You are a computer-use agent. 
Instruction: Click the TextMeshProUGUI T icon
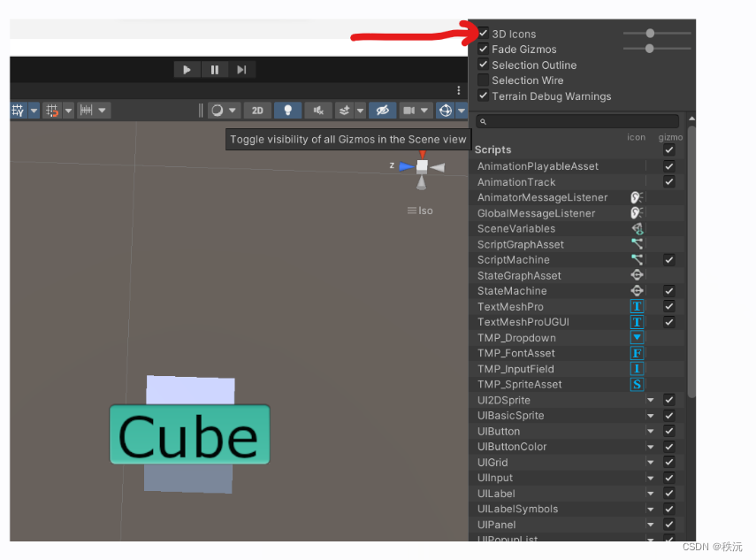coord(637,322)
